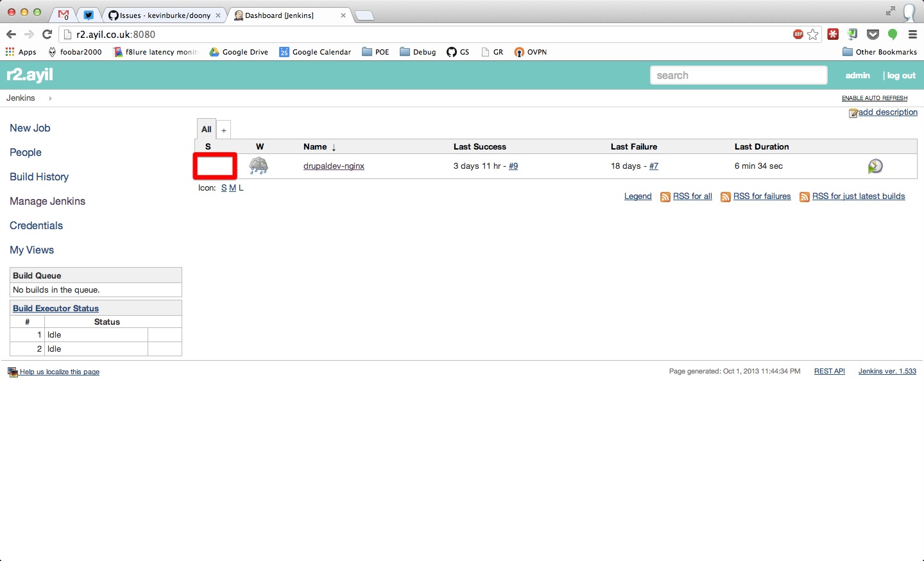Open the OVPN bookmark
The image size is (924, 561).
531,52
